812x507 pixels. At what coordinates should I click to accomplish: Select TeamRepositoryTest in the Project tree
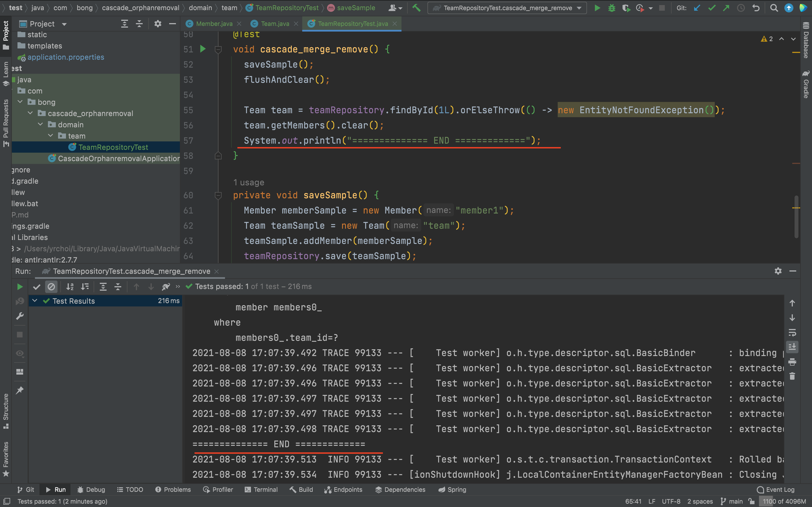pyautogui.click(x=113, y=147)
